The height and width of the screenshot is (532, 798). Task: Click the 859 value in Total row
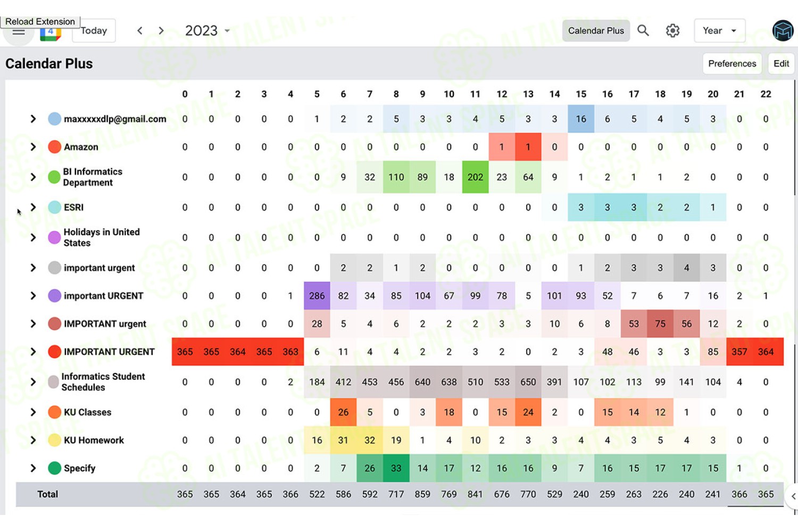422,494
